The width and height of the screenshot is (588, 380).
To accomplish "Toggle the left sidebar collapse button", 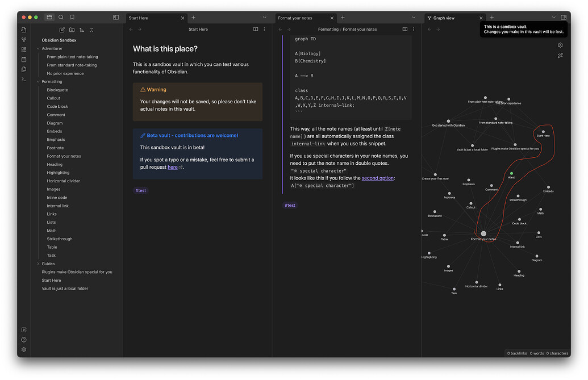I will (x=116, y=18).
